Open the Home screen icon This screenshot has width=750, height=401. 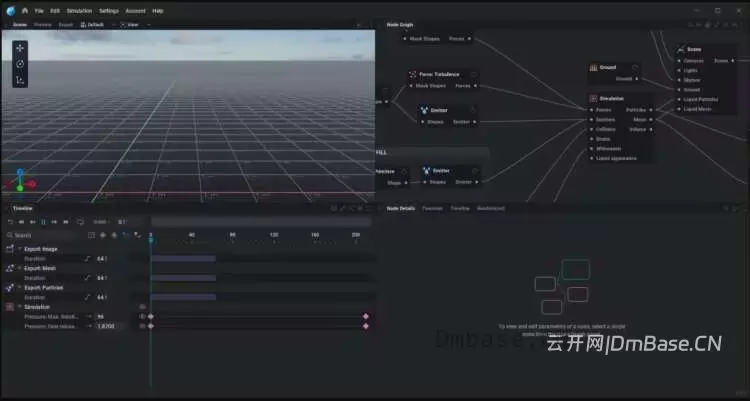tap(25, 11)
